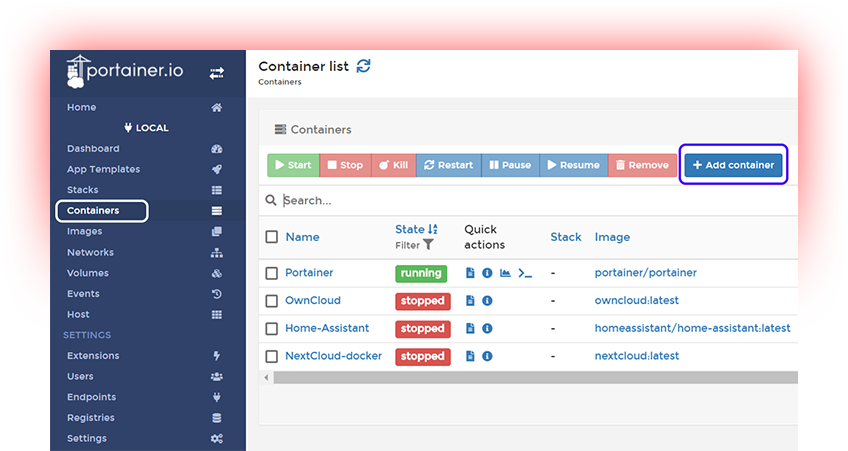
Task: Click the Remove button
Action: tap(642, 165)
